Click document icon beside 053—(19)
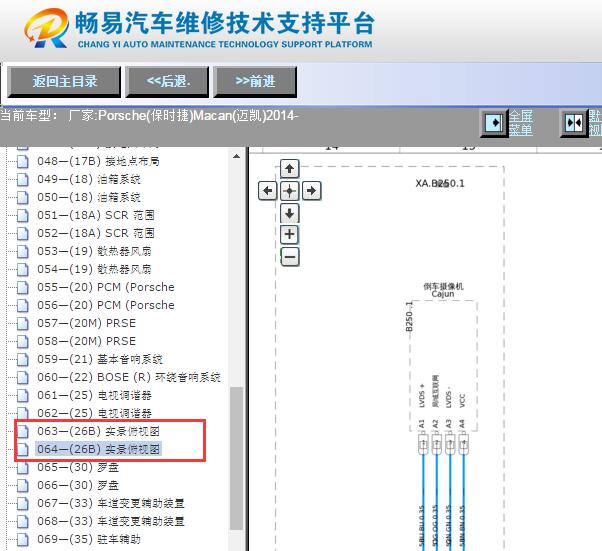 (x=23, y=251)
